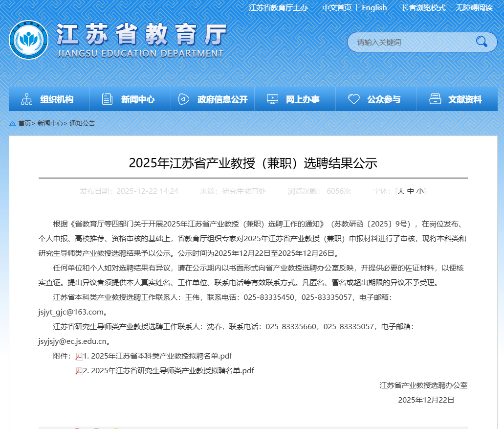The image size is (504, 429).
Task: Click the 政府信息公开 icon
Action: point(184,99)
